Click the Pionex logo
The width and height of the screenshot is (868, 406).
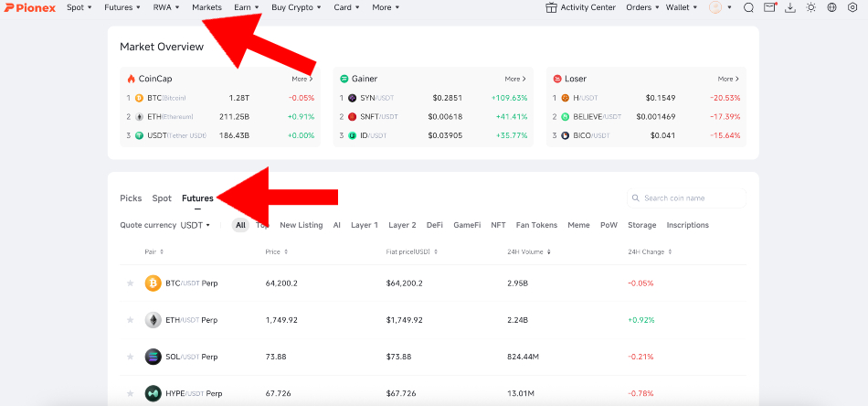30,7
